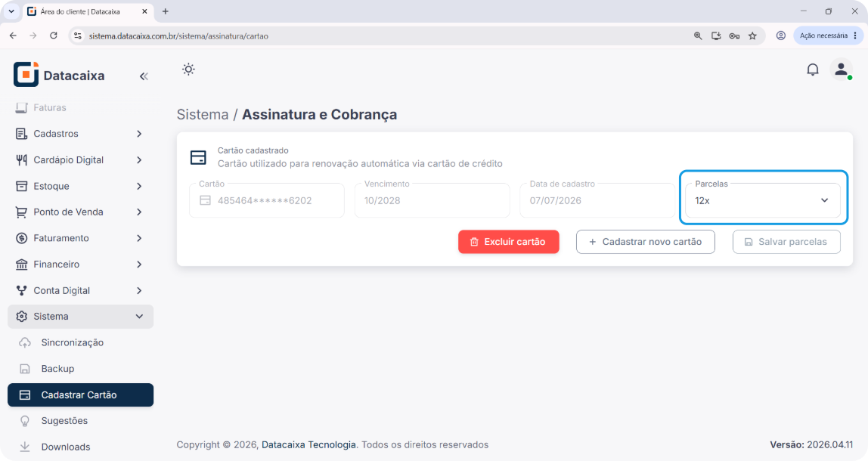Image resolution: width=868 pixels, height=461 pixels.
Task: Collapse the sidebar with double chevron
Action: [144, 76]
